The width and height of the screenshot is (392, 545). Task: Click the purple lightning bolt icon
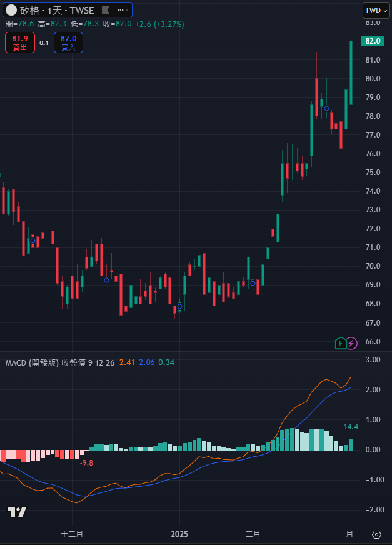[351, 342]
